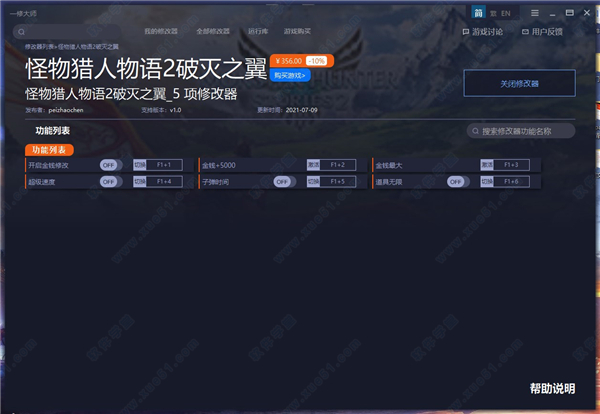Click magnifier icon in 搜索修改器功能名称 box
Image resolution: width=600 pixels, height=414 pixels.
click(x=475, y=131)
